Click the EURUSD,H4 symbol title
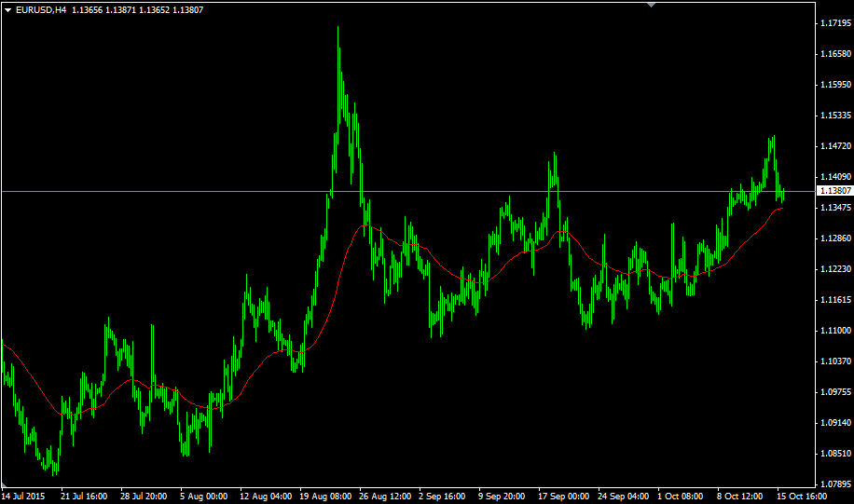 (x=41, y=10)
